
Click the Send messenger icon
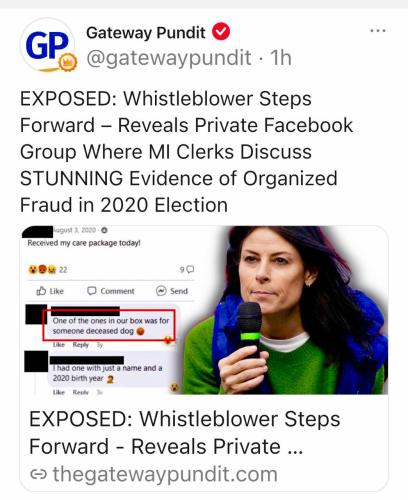(x=161, y=291)
